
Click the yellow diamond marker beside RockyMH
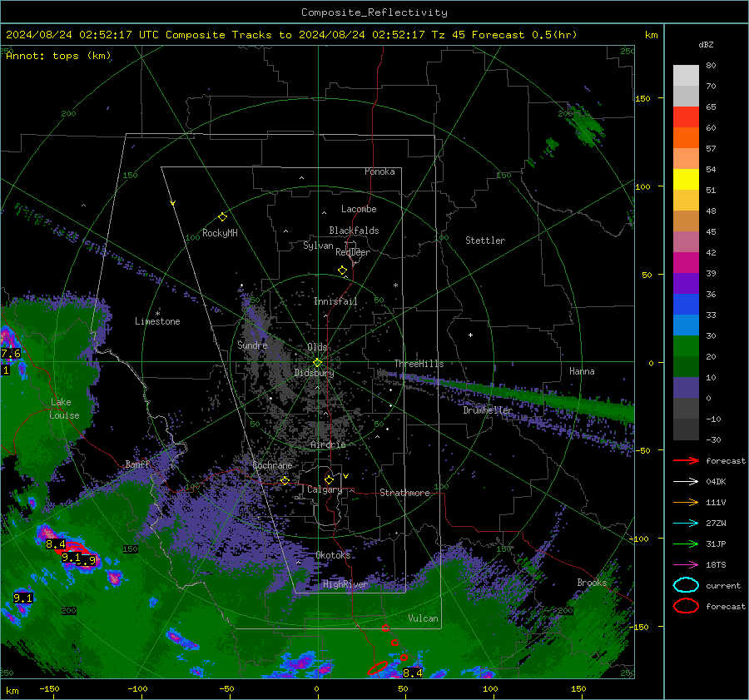tap(222, 217)
